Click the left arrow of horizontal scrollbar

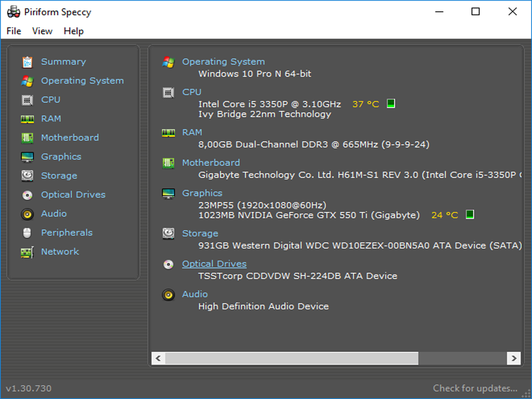pyautogui.click(x=158, y=358)
